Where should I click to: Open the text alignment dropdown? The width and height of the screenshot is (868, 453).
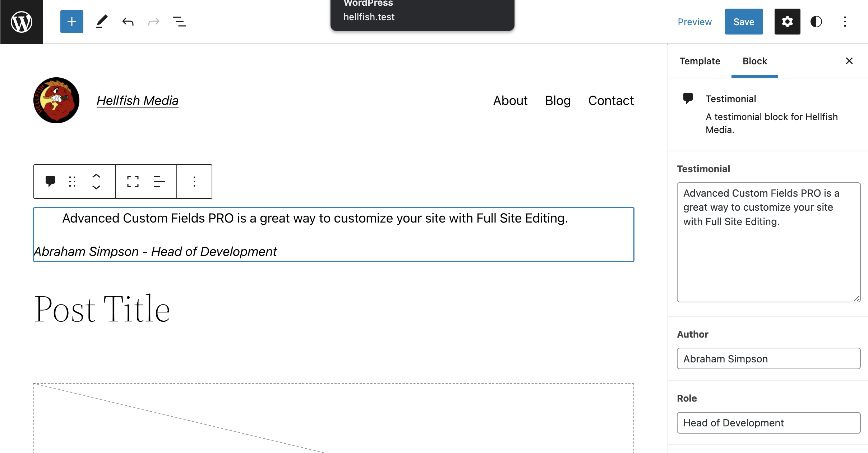click(159, 181)
